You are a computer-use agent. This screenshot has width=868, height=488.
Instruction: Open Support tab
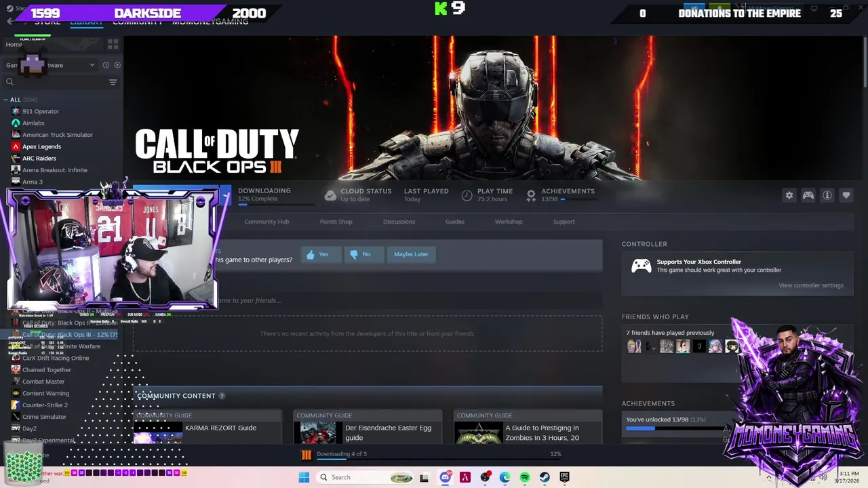(x=564, y=222)
